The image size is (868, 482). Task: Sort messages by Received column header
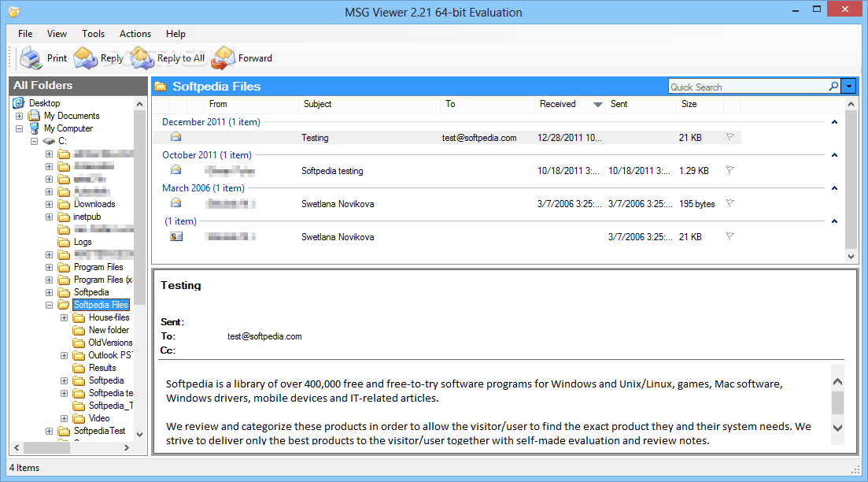(557, 104)
